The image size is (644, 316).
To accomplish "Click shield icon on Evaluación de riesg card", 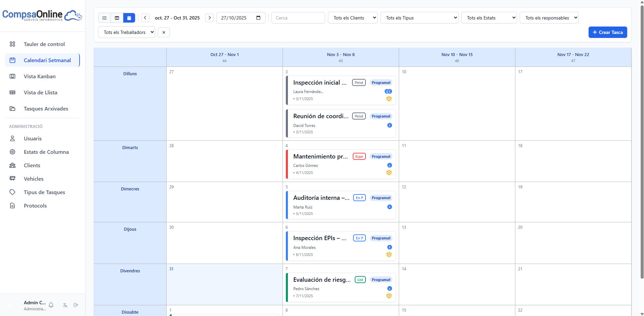I will (x=389, y=296).
